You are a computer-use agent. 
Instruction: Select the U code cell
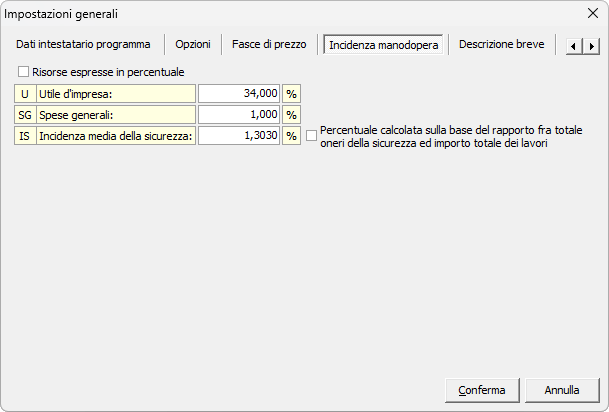(x=25, y=93)
